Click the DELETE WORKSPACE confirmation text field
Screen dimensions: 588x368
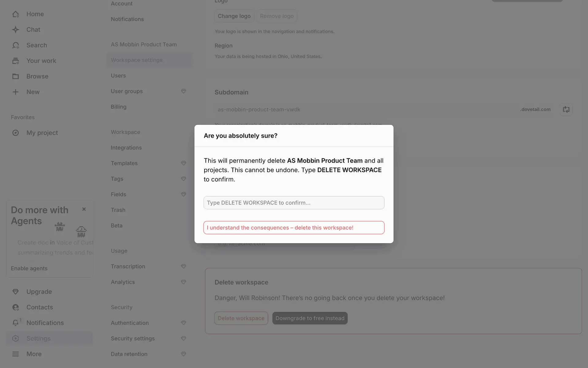click(294, 203)
